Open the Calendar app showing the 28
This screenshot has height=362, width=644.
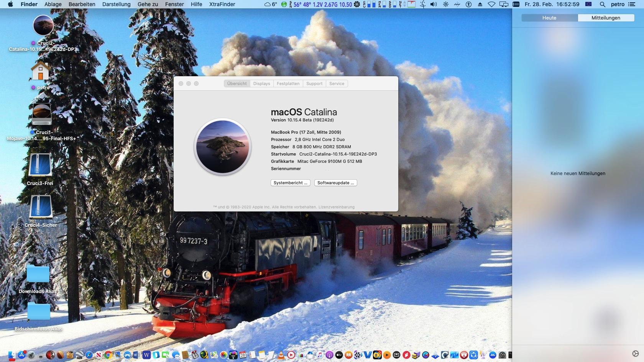242,355
